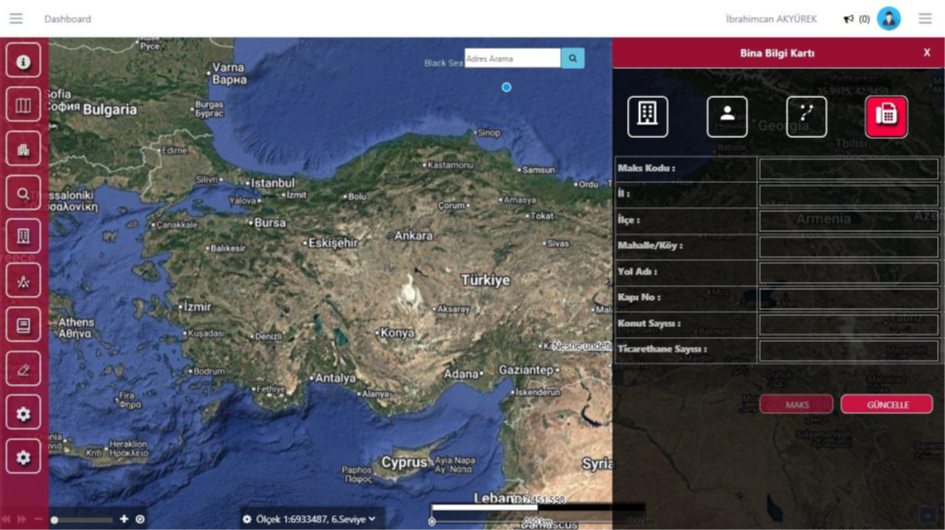This screenshot has width=945, height=530.
Task: Open the map layers icon in sidebar
Action: coord(23,105)
